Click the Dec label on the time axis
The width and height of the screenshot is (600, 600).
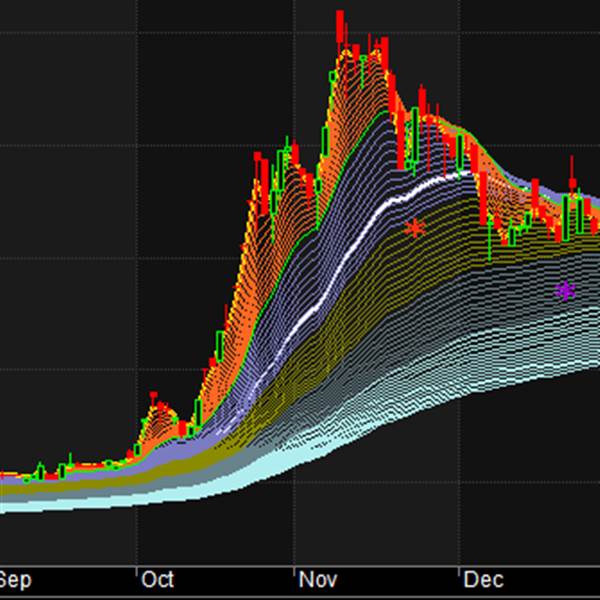click(483, 580)
